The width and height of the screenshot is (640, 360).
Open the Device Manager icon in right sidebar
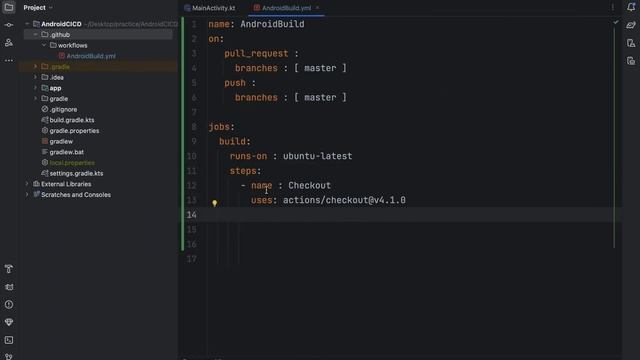point(631,43)
